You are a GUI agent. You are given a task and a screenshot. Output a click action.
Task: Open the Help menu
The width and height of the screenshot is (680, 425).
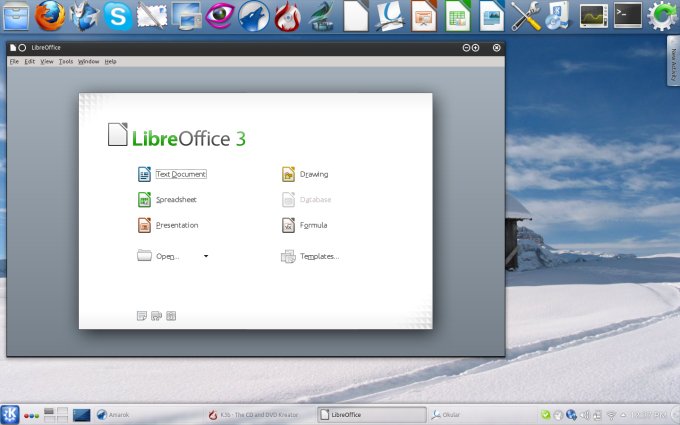click(111, 62)
